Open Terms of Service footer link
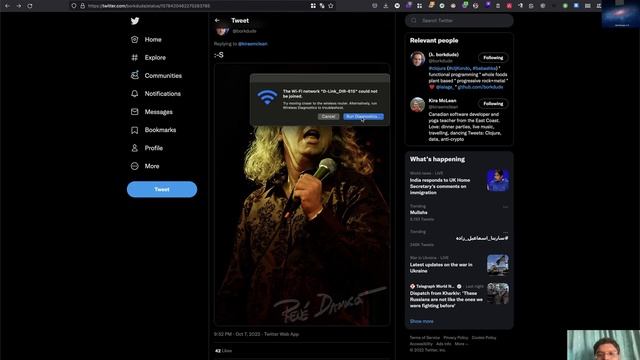This screenshot has height=360, width=640. 425,338
